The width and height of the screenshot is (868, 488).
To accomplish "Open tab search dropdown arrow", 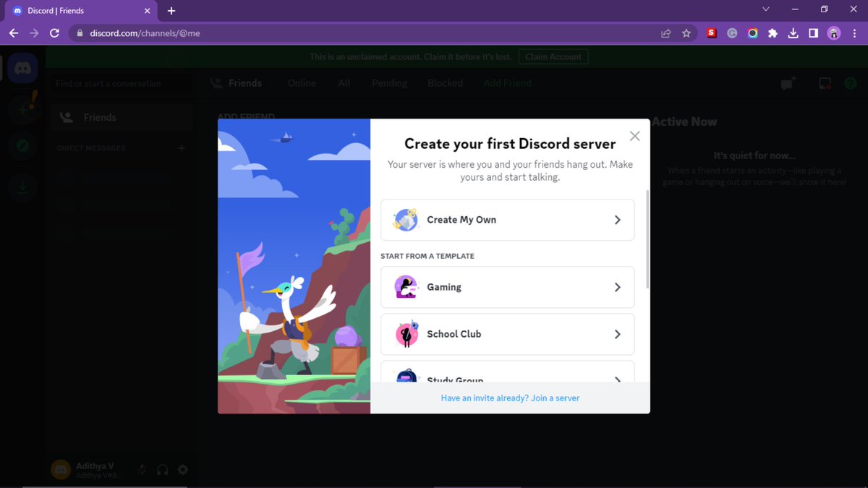I will (x=767, y=9).
